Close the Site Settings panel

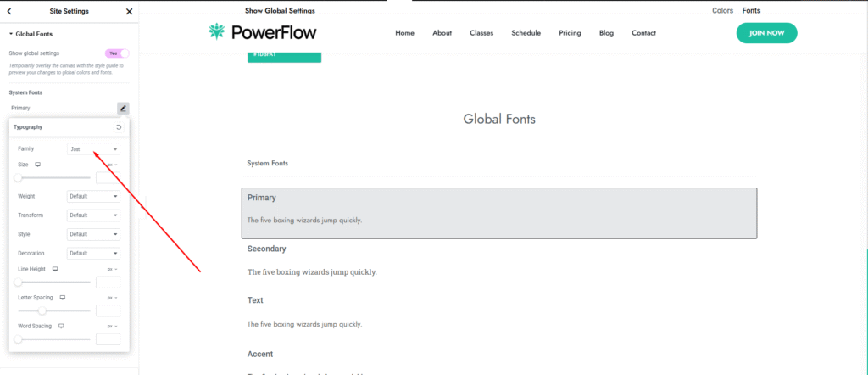coord(129,12)
